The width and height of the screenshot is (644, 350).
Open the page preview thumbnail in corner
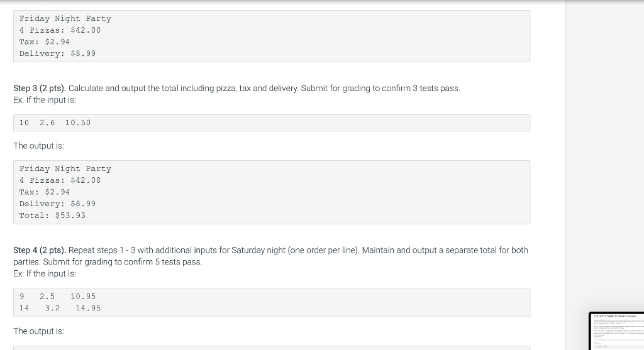coord(617,332)
